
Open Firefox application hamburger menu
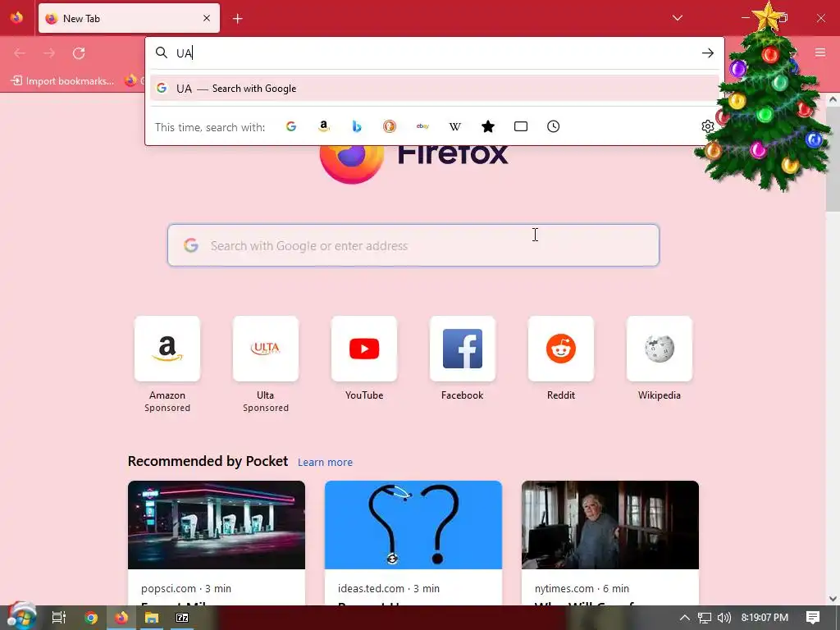point(820,52)
